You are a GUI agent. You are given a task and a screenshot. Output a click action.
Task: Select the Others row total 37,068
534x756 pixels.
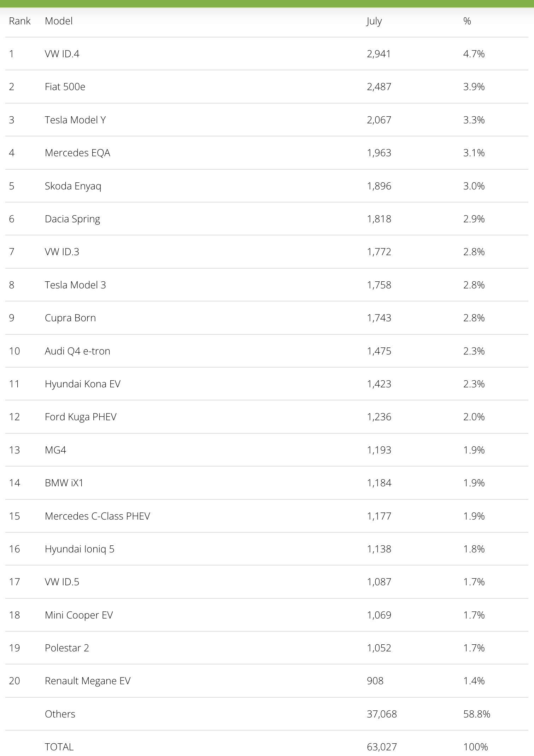(x=382, y=714)
